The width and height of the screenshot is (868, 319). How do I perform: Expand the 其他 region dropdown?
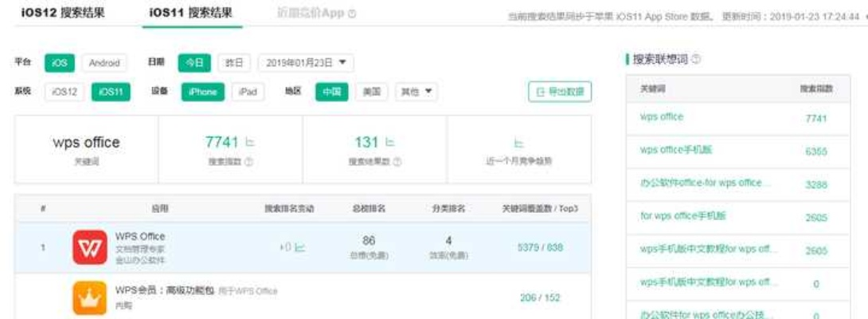tap(418, 92)
